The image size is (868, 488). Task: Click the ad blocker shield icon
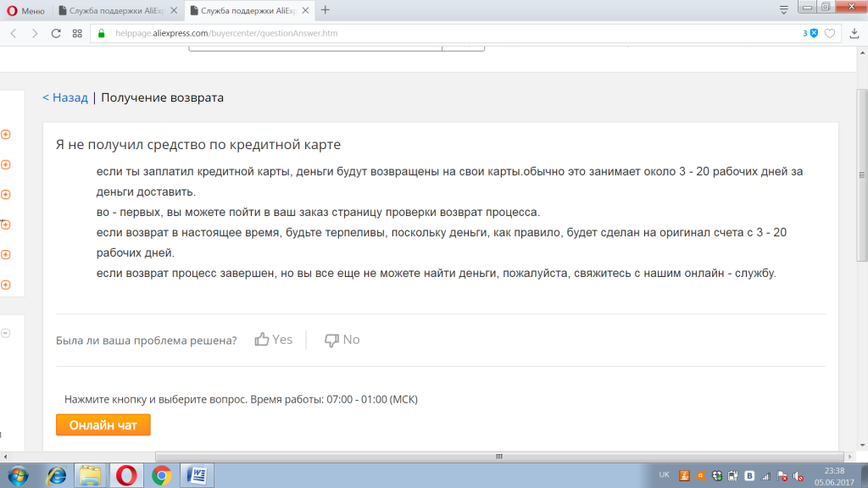pos(812,34)
